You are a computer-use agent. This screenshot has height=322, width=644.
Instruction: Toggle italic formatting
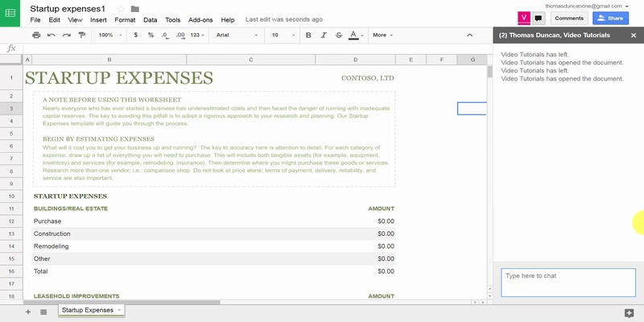pyautogui.click(x=324, y=35)
